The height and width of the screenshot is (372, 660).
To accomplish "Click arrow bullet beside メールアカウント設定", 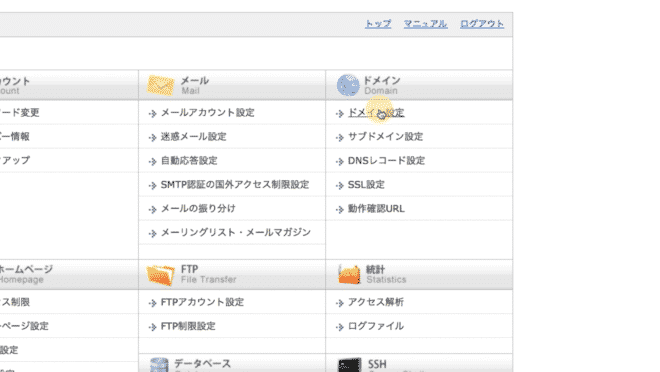I will pyautogui.click(x=152, y=114).
